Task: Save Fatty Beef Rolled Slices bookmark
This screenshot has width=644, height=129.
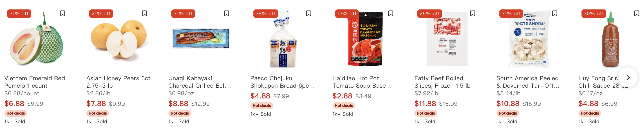Action: point(472,13)
